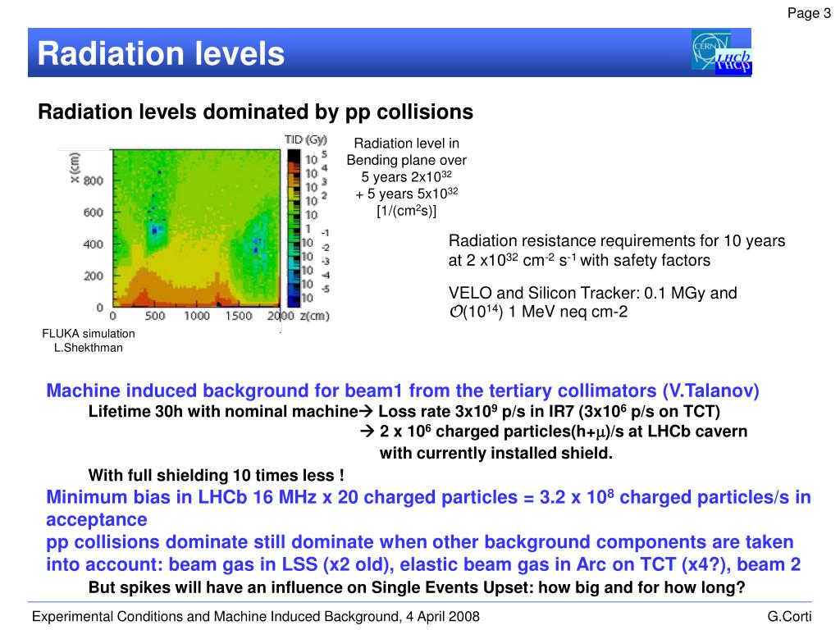Click the word "acceptance"

97,519
